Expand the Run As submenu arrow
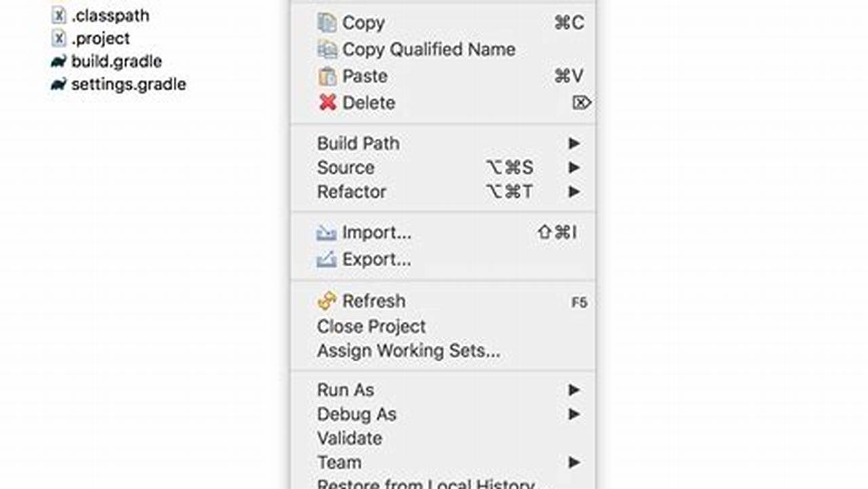 [573, 390]
